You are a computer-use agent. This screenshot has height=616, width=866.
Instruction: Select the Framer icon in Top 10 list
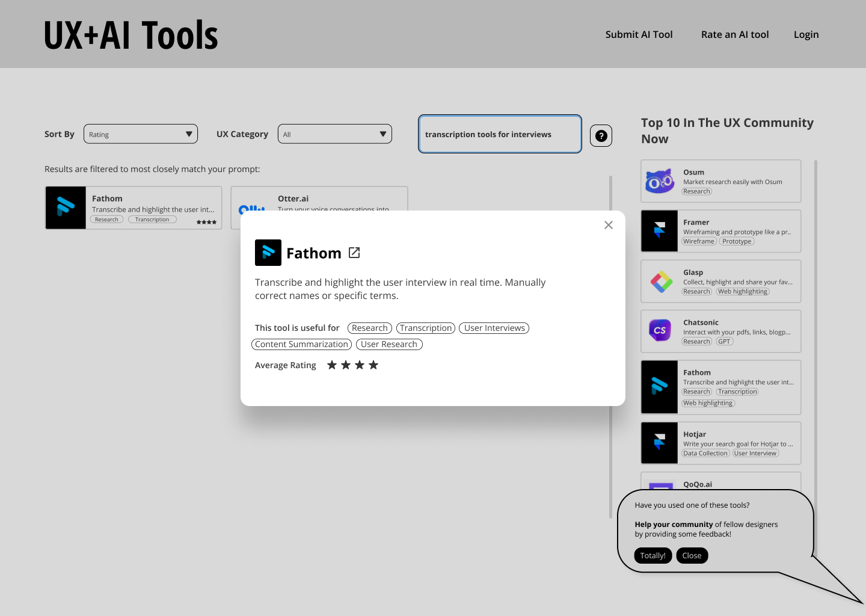660,231
